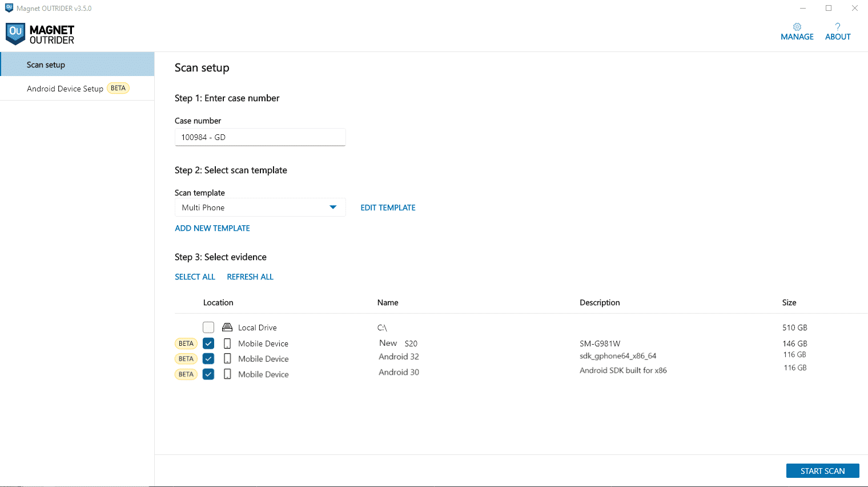Click the EDIT TEMPLATE link
Viewport: 868px width, 487px height.
coord(388,207)
